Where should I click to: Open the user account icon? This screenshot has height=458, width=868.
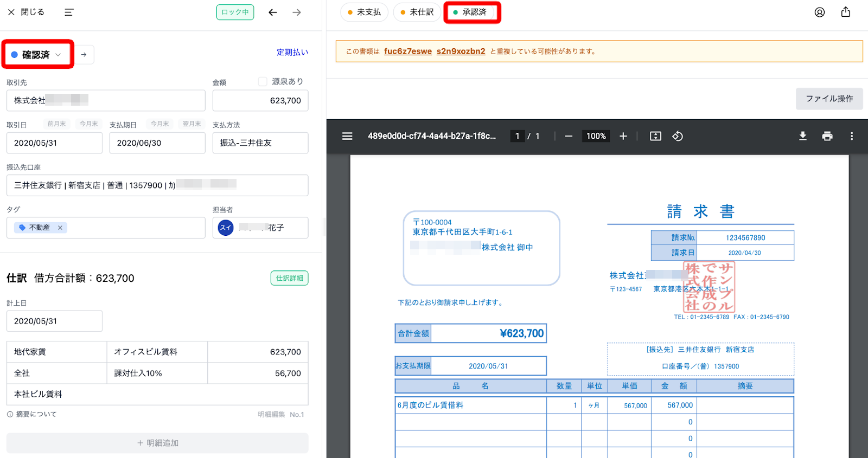tap(820, 12)
